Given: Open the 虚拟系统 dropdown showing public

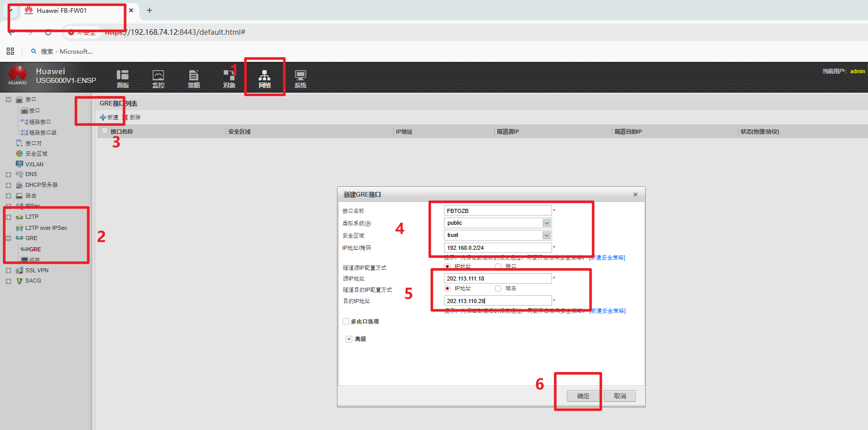Looking at the screenshot, I should (x=546, y=223).
